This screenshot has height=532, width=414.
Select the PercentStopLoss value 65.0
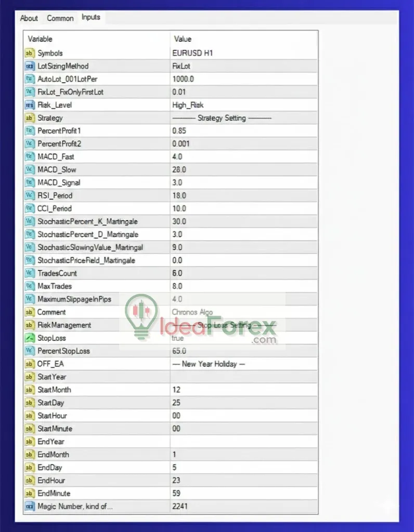[x=179, y=351]
